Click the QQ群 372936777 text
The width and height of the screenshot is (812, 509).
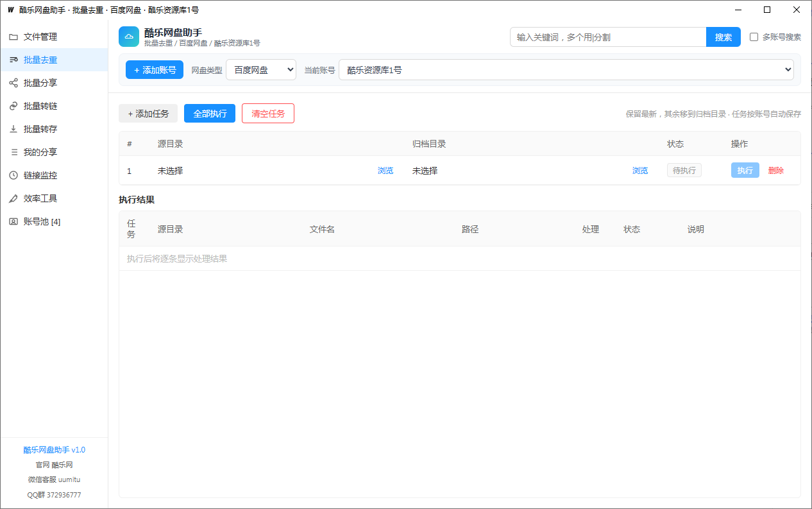tap(55, 495)
